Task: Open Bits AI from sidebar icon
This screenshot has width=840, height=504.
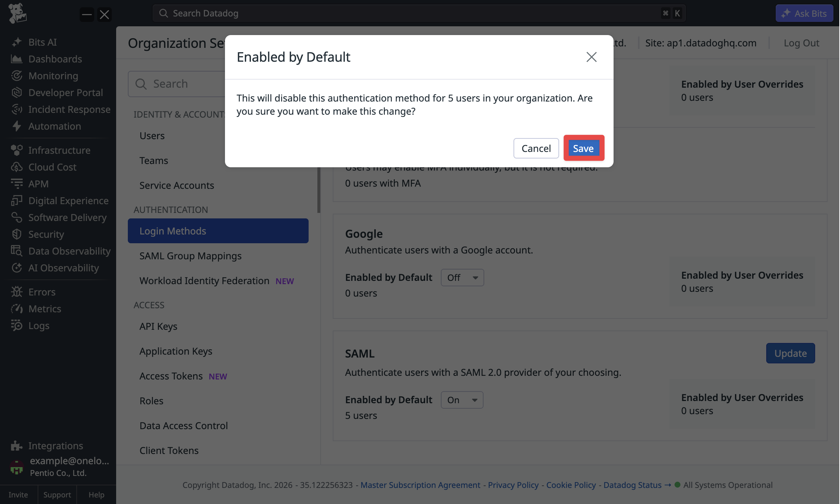Action: [x=16, y=42]
